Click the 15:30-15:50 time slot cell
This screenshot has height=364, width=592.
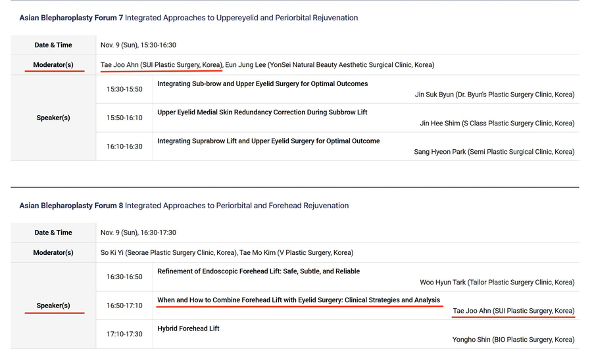tap(124, 89)
